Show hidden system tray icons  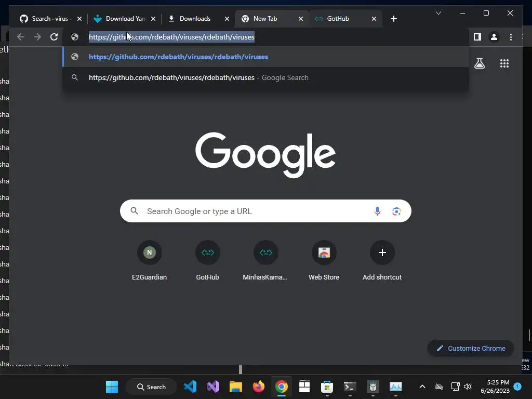pyautogui.click(x=422, y=387)
